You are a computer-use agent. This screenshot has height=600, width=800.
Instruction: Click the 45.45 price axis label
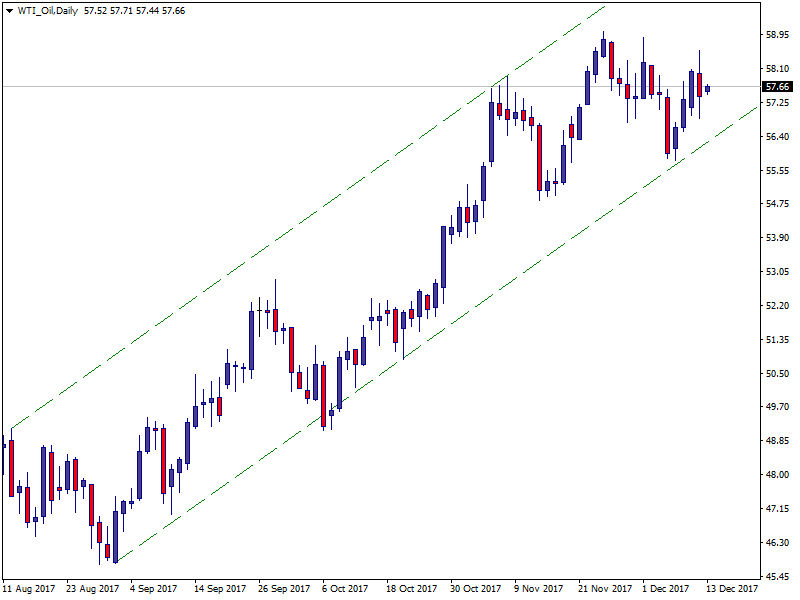[777, 577]
